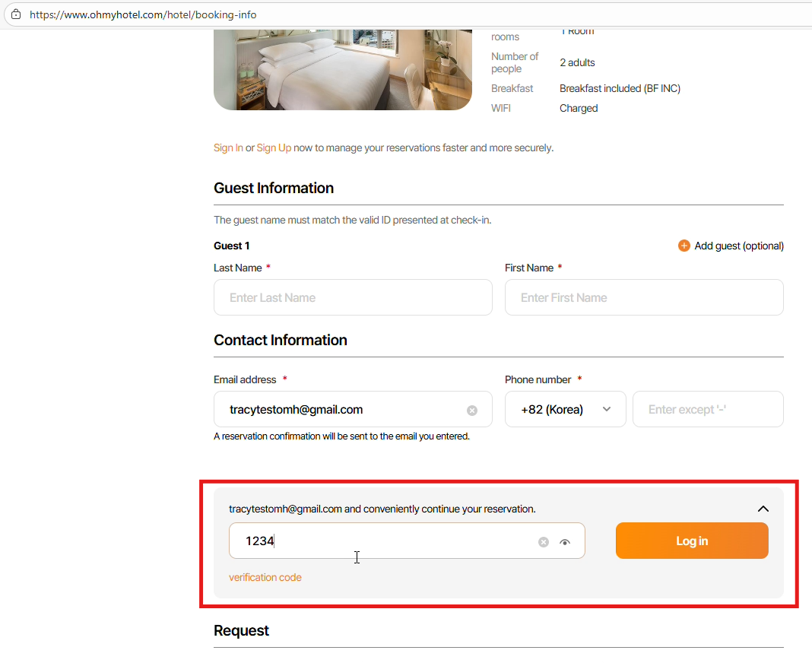
Task: Click the site info lock icon
Action: point(15,14)
